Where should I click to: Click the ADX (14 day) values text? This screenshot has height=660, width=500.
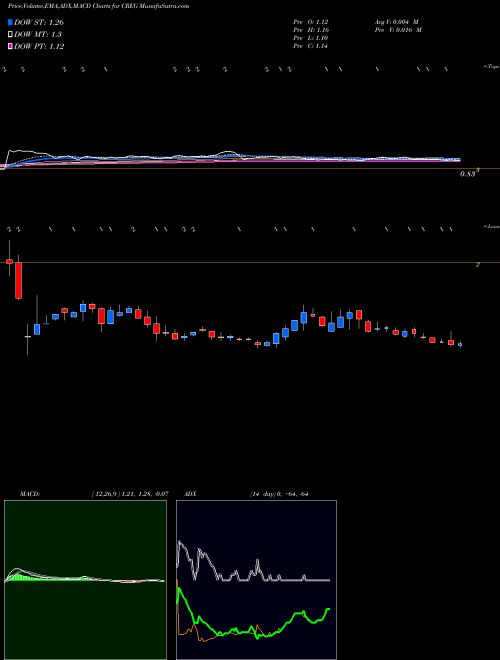pos(278,493)
